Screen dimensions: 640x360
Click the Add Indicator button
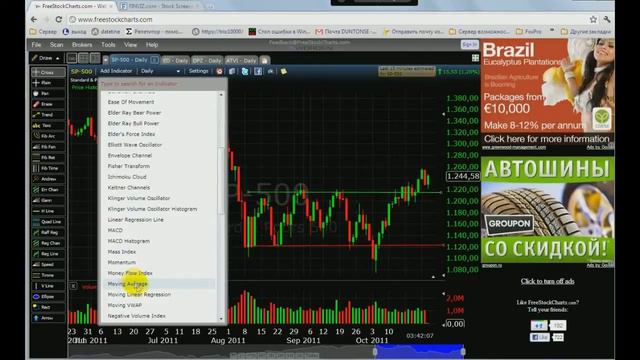click(x=116, y=71)
